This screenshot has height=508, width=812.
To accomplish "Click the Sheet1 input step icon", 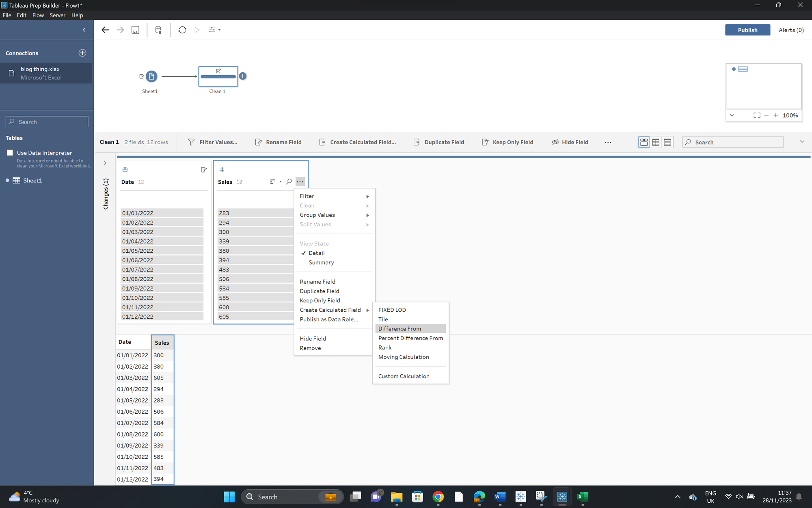I will tap(151, 76).
